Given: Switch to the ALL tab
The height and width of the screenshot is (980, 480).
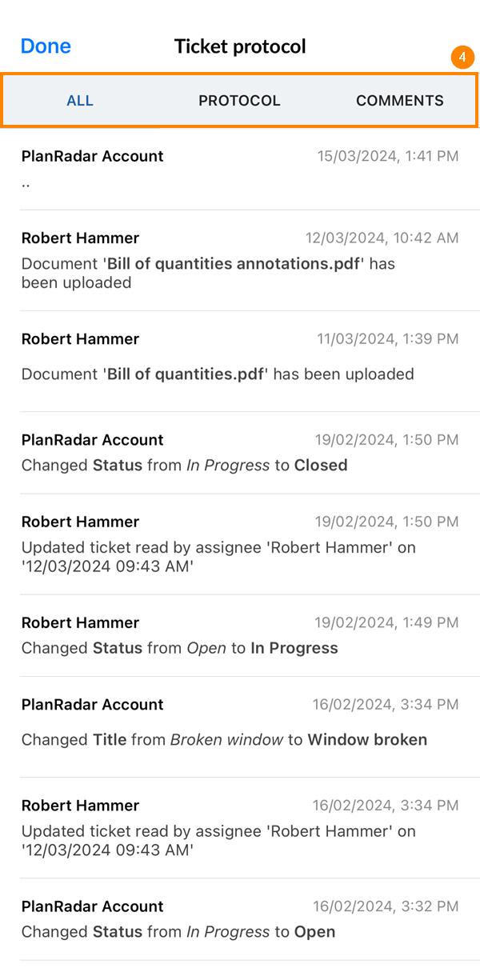Looking at the screenshot, I should tap(80, 101).
